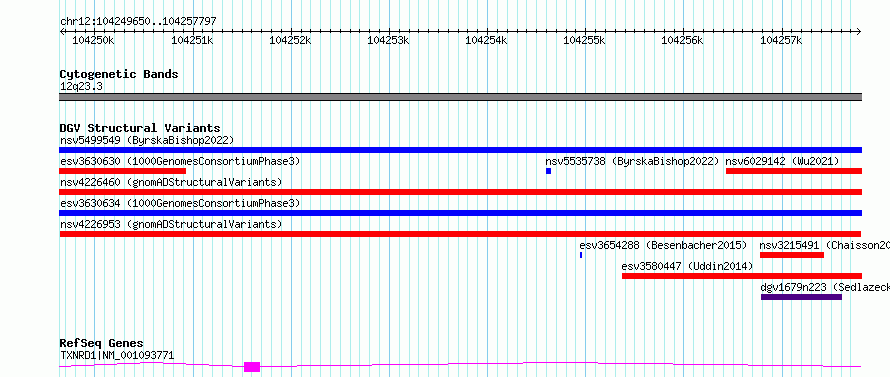Open the nsv5499549 (ByrskaBishop2022) label

click(147, 140)
